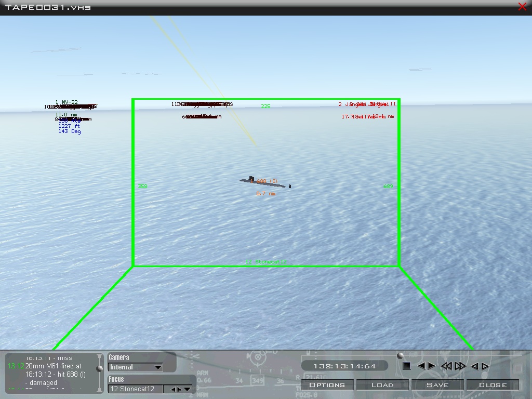
Task: Click the bottom end of the event log scrollbar
Action: coord(99,391)
